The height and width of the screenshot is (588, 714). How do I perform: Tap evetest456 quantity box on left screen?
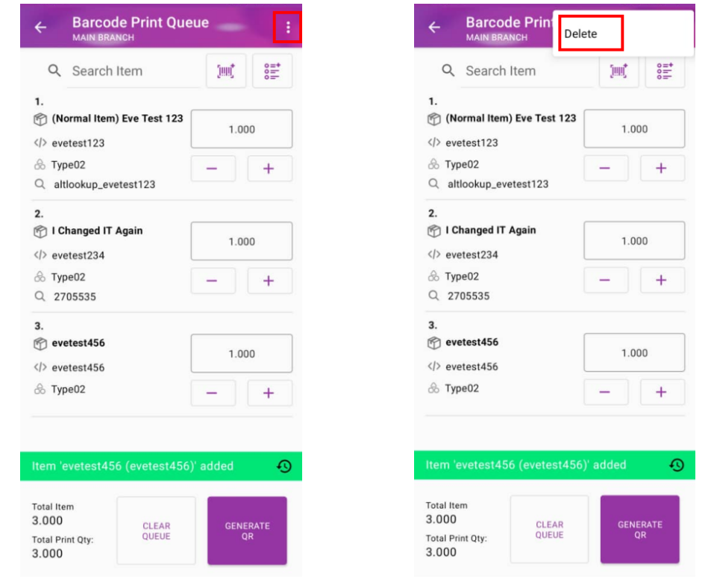242,354
